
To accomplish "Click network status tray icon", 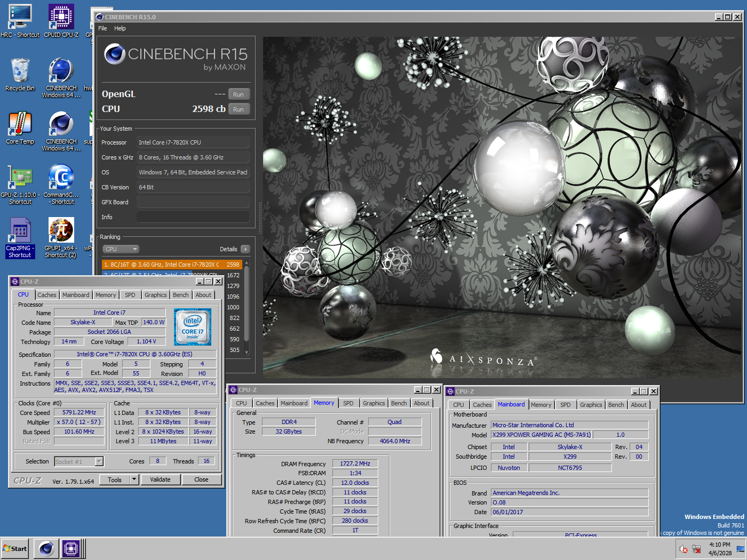I will (696, 549).
